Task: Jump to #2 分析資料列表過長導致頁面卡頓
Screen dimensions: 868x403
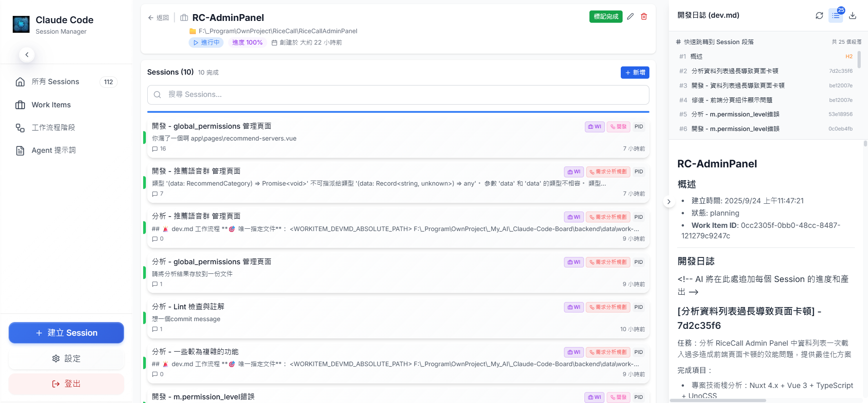Action: (x=766, y=71)
